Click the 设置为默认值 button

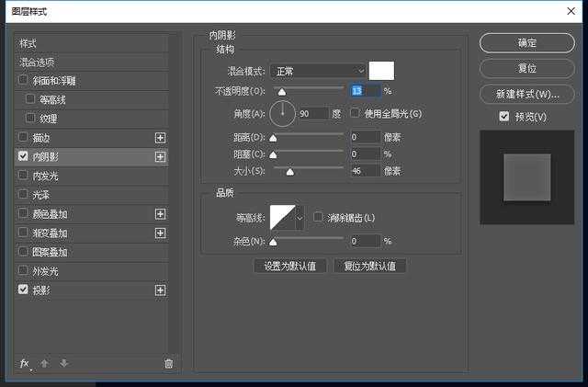[x=289, y=267]
